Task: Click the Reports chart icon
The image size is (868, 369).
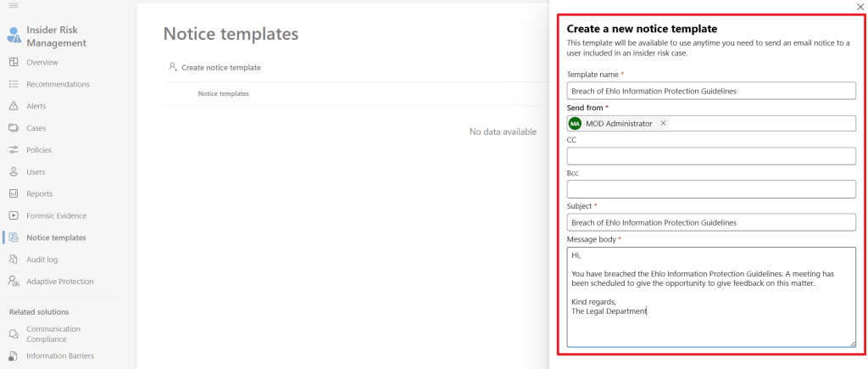Action: [x=14, y=194]
